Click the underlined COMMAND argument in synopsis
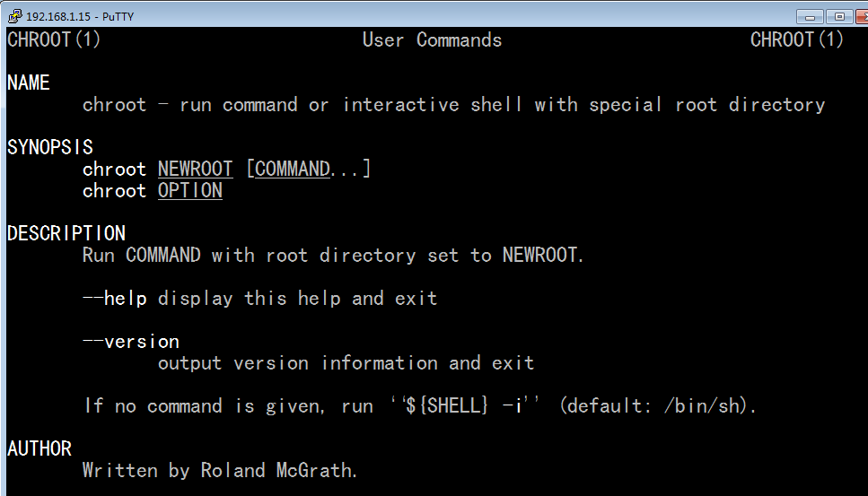 (x=293, y=170)
